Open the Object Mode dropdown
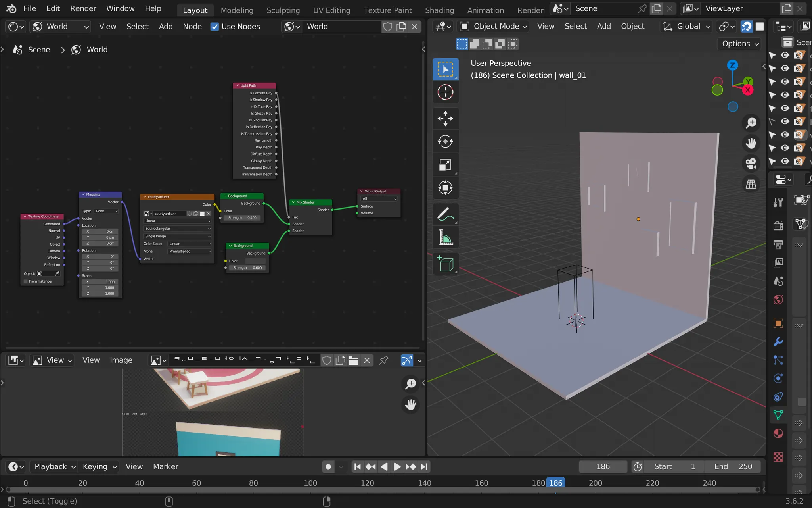 (493, 27)
